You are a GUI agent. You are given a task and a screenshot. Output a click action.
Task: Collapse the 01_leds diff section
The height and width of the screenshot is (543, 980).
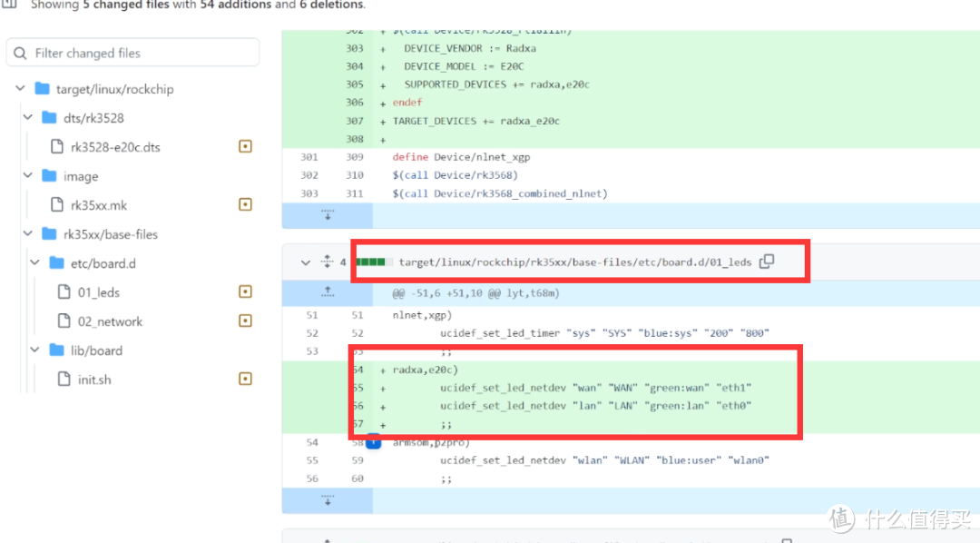tap(305, 262)
